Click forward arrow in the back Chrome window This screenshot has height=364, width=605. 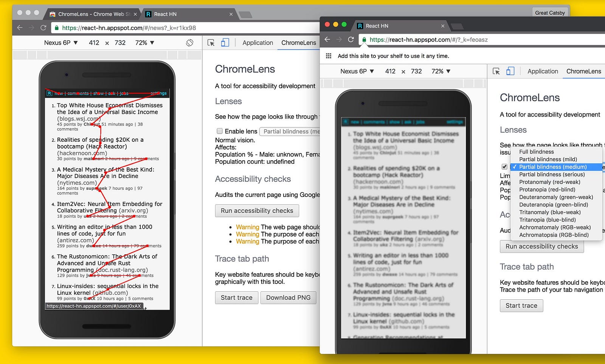click(x=31, y=28)
